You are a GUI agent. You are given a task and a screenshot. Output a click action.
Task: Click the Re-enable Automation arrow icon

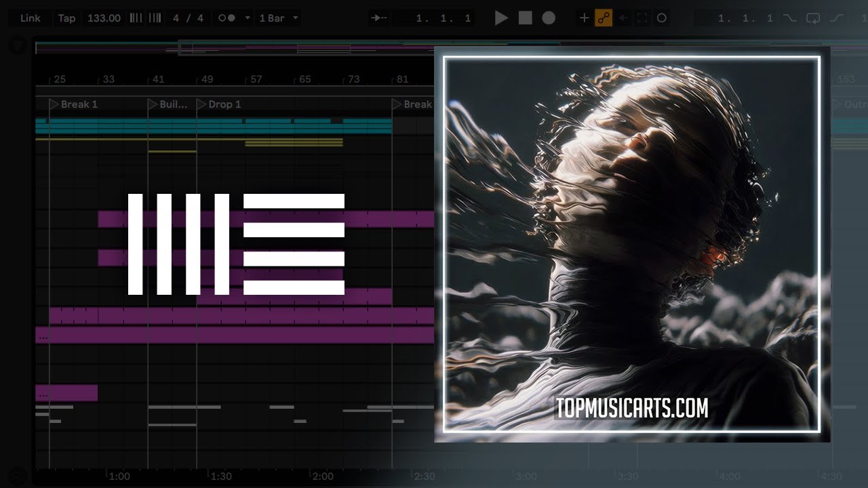623,18
